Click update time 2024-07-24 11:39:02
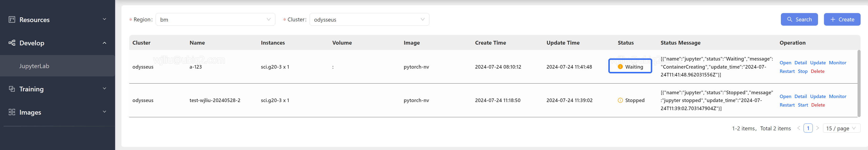Image resolution: width=868 pixels, height=150 pixels. (x=569, y=100)
